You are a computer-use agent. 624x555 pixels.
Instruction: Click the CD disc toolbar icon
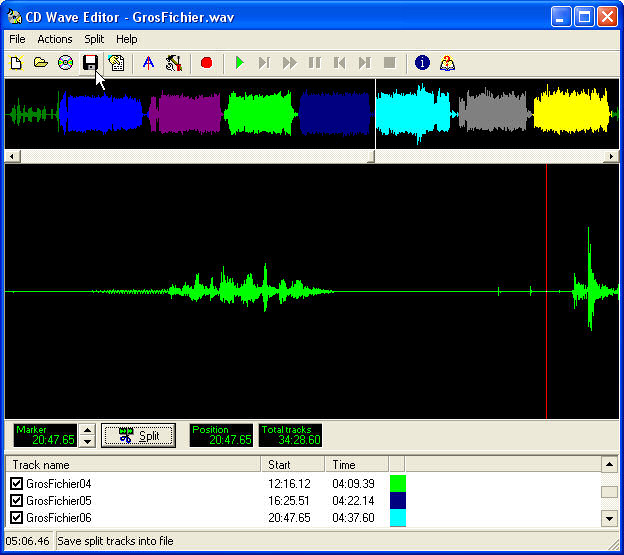pos(66,63)
